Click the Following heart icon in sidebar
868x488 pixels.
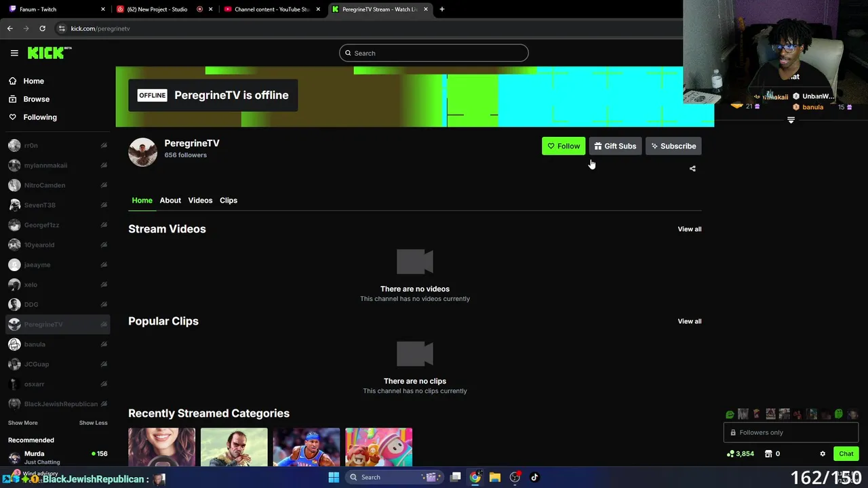pos(13,117)
